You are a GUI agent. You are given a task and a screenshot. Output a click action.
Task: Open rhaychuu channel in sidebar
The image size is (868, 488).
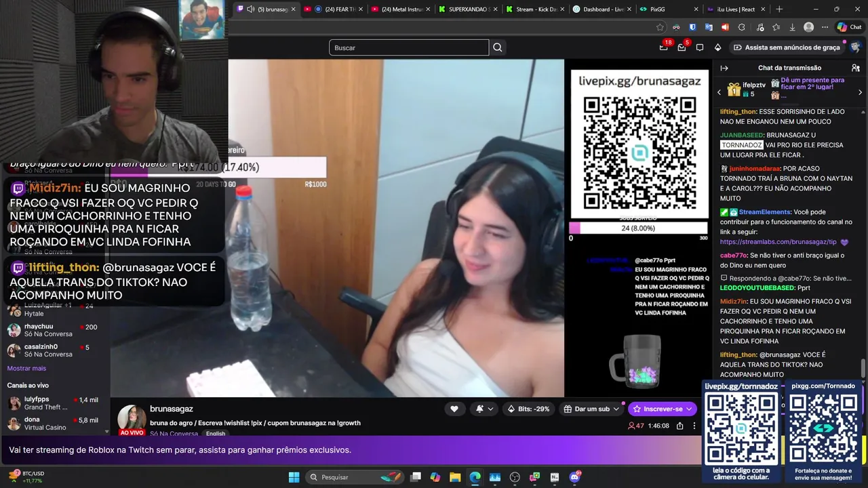[56, 330]
